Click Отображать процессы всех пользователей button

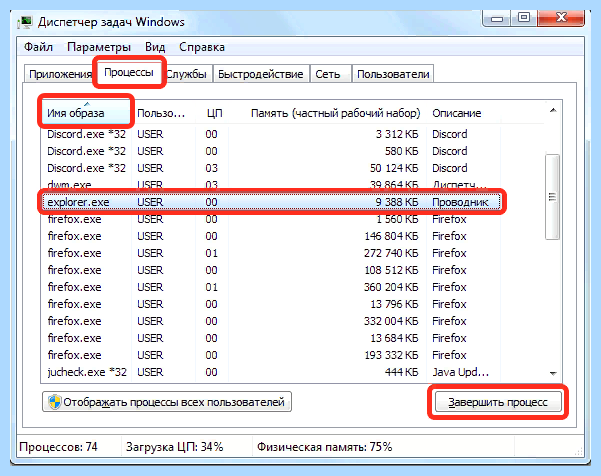tap(167, 402)
